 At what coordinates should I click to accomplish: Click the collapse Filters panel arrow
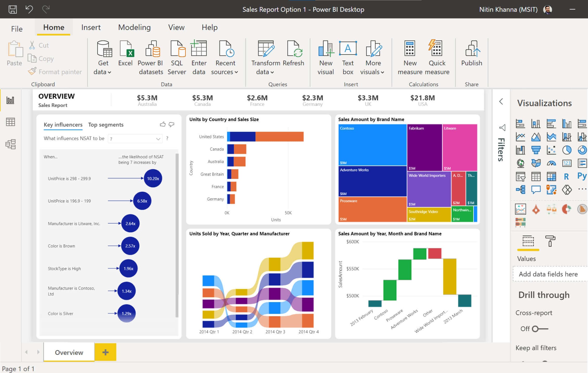[x=501, y=102]
